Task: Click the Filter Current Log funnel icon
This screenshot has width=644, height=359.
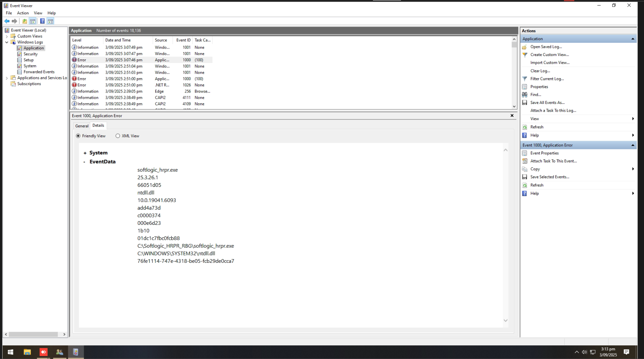Action: click(x=524, y=79)
